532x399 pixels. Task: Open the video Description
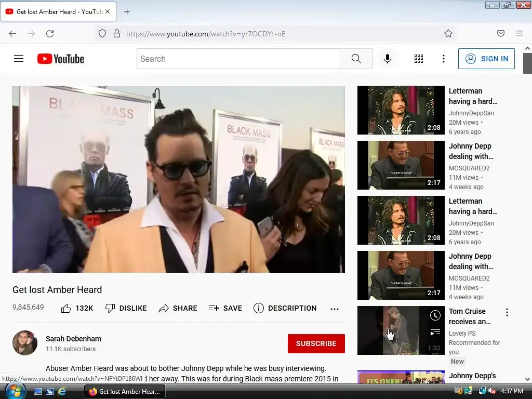(x=285, y=308)
